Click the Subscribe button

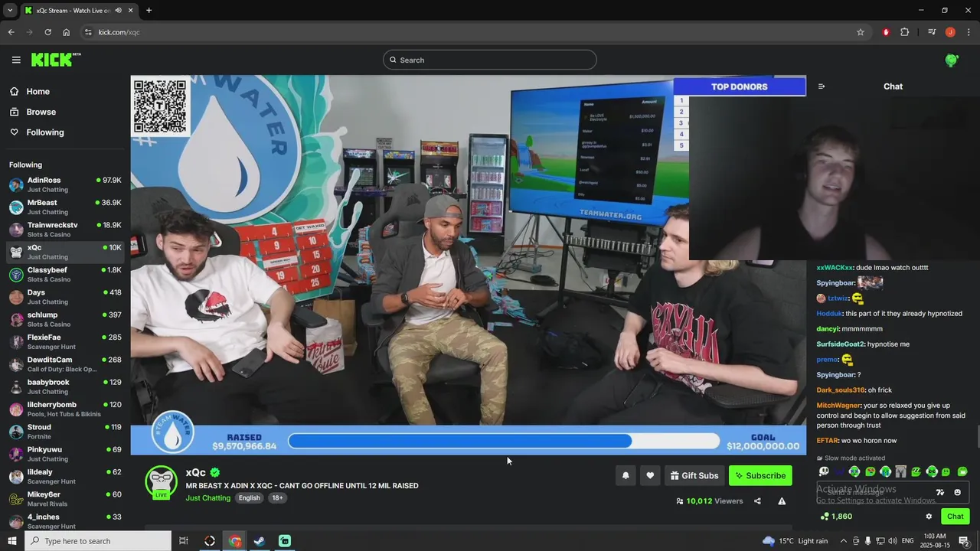(x=760, y=475)
